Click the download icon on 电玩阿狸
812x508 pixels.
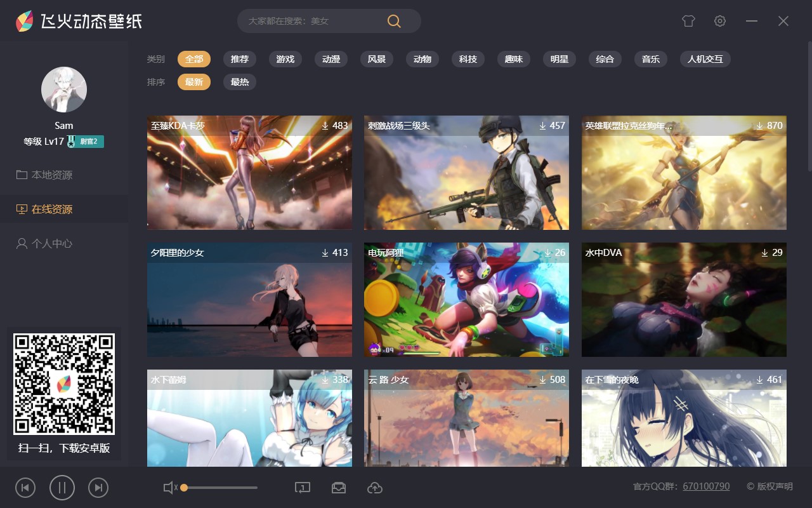[548, 253]
